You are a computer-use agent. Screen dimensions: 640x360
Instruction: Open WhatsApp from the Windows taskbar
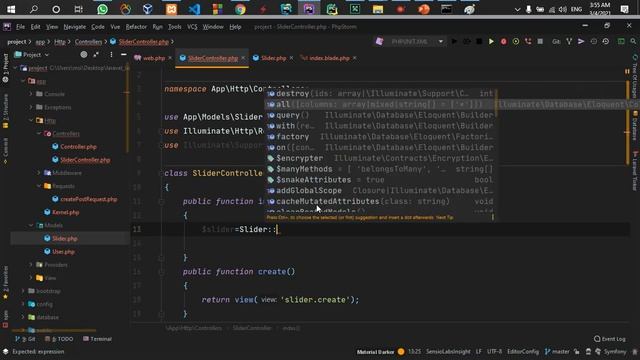102,9
